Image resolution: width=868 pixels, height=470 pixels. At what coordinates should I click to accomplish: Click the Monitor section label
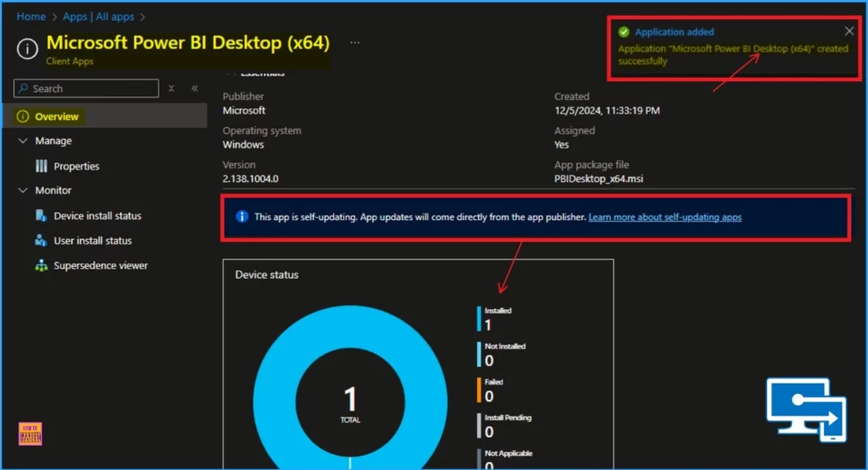(53, 191)
